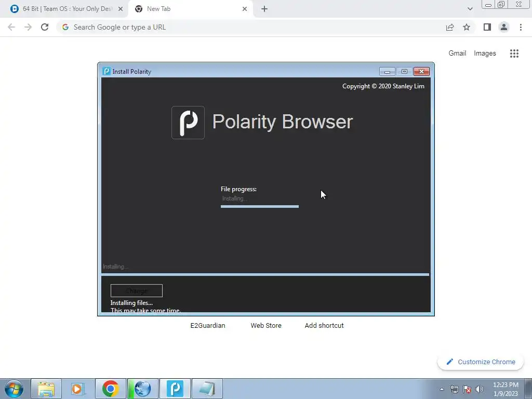
Task: Minimize the Install Polarity window
Action: (x=387, y=71)
